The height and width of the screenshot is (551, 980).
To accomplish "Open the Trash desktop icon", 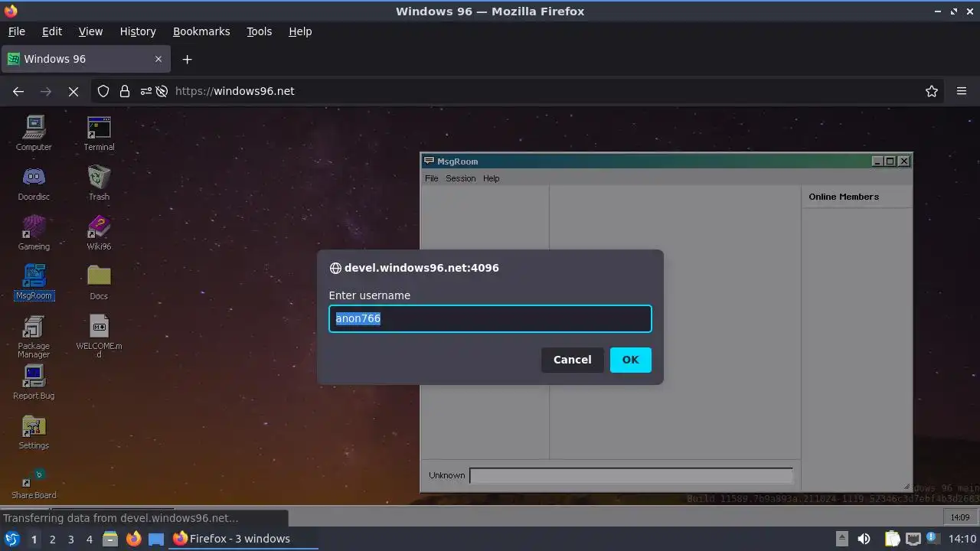I will [x=99, y=183].
